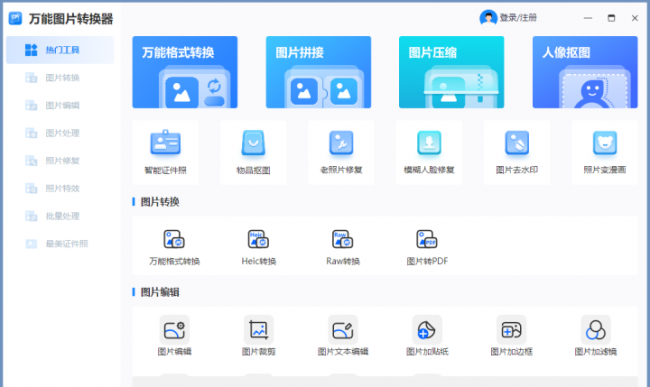The height and width of the screenshot is (387, 650).
Task: Maximize the application window
Action: tap(611, 18)
